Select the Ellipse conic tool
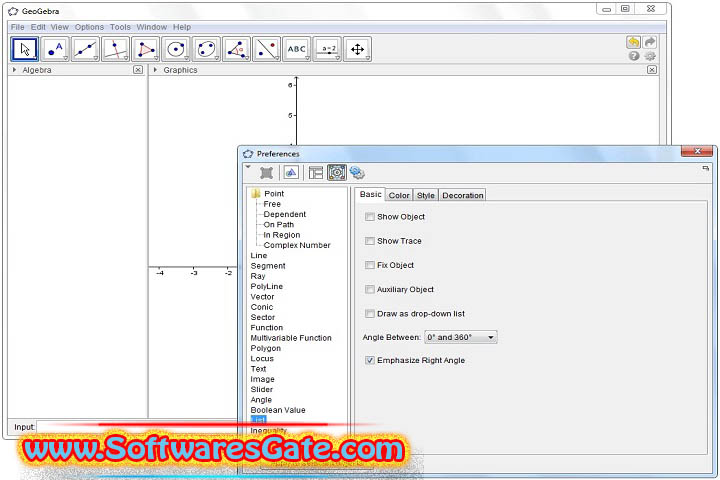 [206, 49]
